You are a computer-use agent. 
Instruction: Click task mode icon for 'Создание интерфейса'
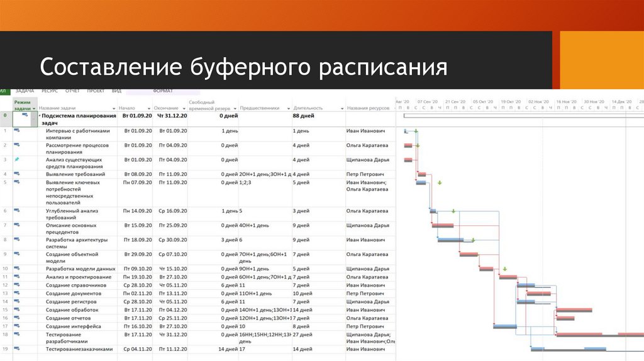(x=17, y=326)
